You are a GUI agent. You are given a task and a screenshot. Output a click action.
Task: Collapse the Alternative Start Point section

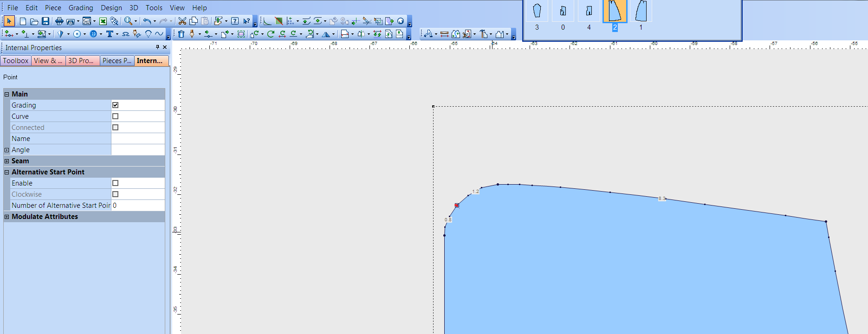click(7, 172)
